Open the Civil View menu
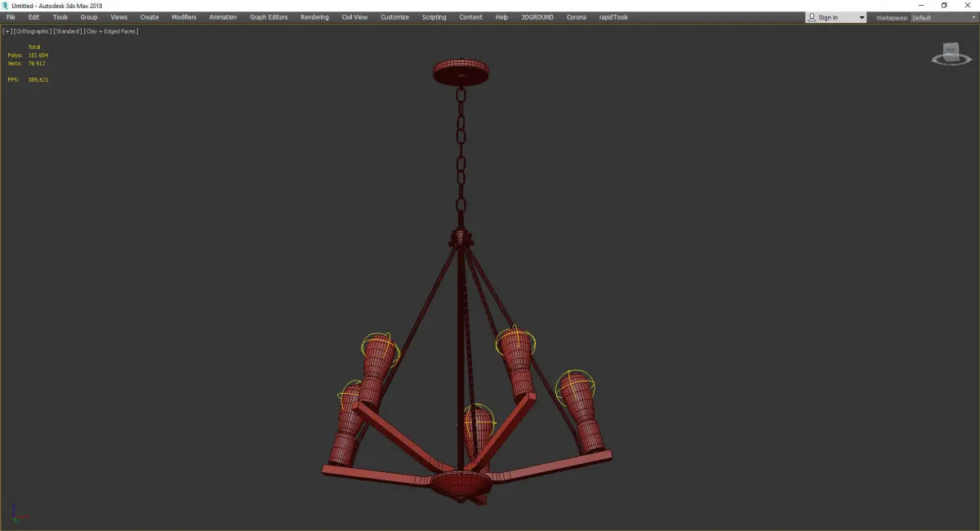The height and width of the screenshot is (531, 980). click(x=354, y=17)
